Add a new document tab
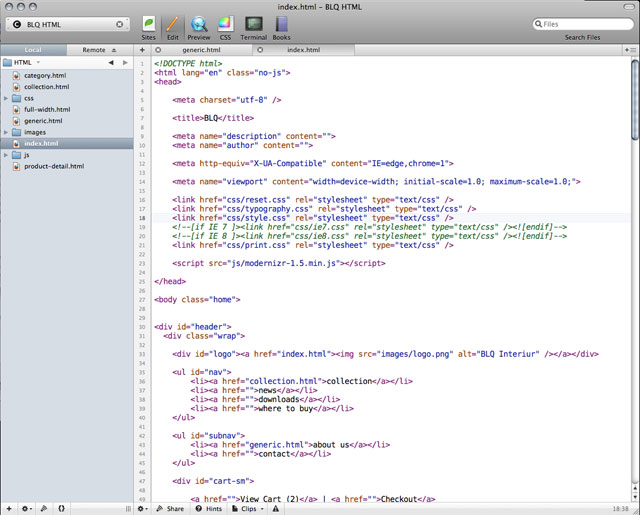This screenshot has width=640, height=515. pos(142,50)
